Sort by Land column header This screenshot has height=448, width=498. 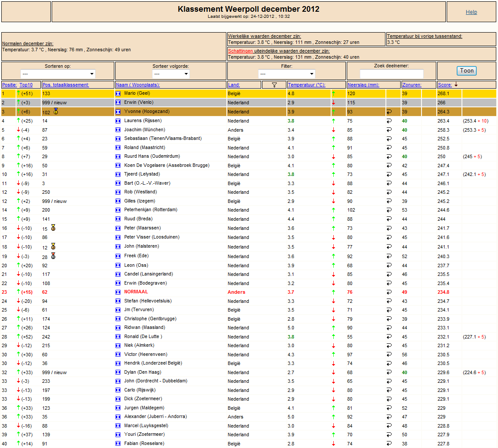[x=234, y=85]
